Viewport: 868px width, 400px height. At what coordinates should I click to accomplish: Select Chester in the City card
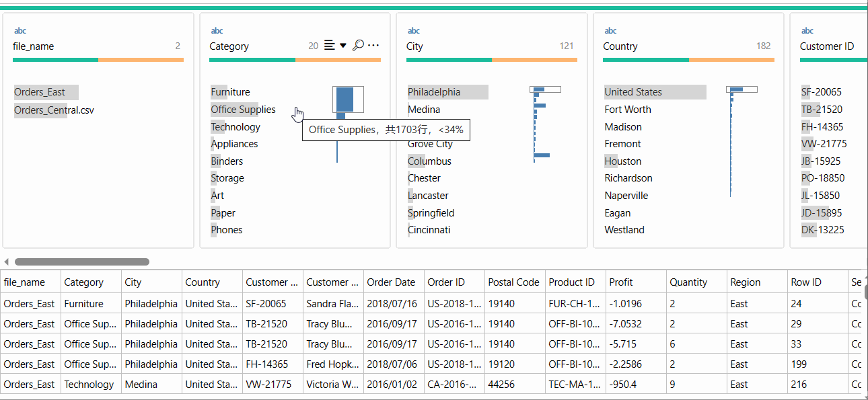[x=424, y=178]
